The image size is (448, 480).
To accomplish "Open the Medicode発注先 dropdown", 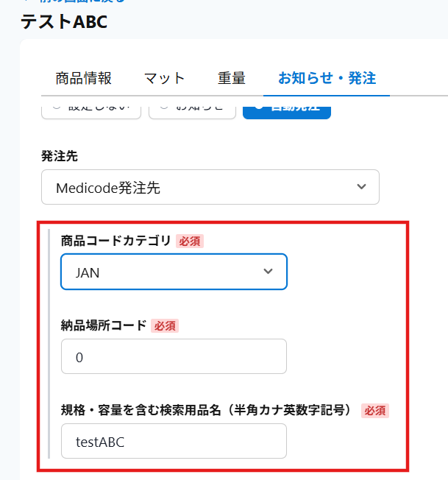I will (x=210, y=187).
